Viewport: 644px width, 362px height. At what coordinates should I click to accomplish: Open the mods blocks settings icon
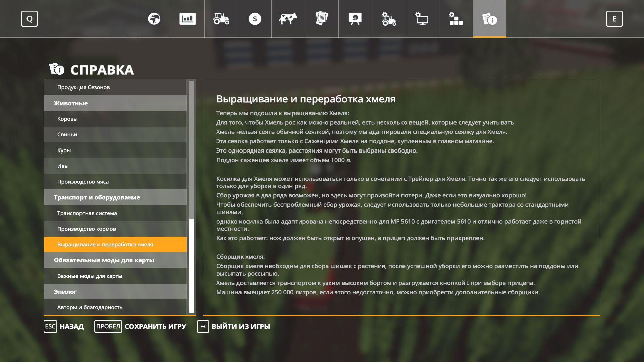(x=456, y=19)
